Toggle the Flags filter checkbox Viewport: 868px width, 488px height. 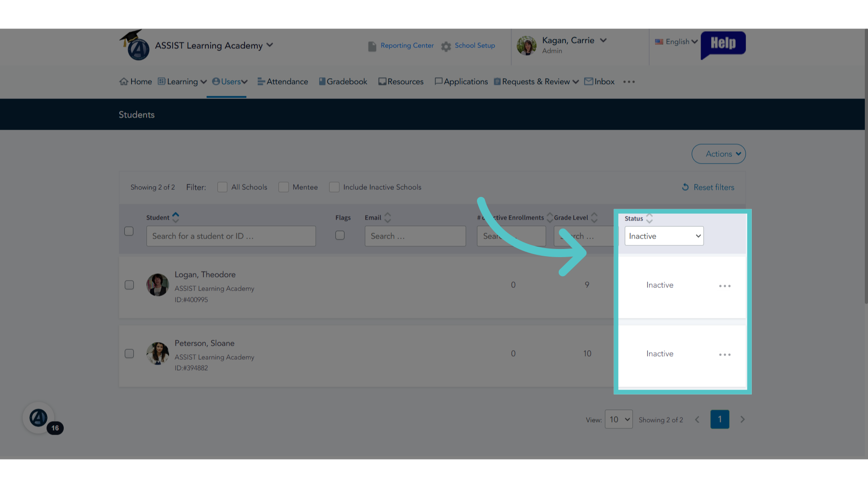tap(340, 235)
